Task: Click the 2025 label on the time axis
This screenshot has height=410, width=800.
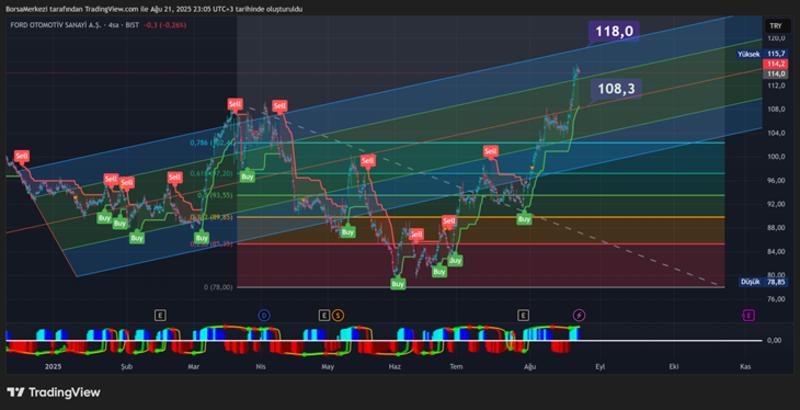Action: click(53, 366)
